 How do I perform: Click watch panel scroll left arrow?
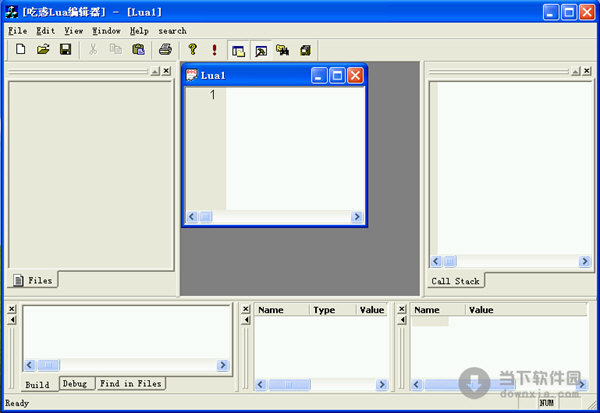[x=417, y=384]
